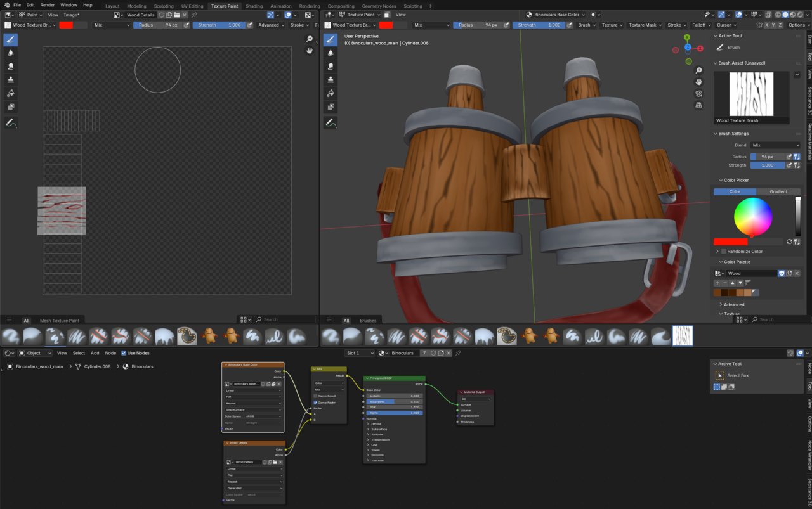
Task: Enable the Use Nodes checkbox
Action: [x=124, y=353]
